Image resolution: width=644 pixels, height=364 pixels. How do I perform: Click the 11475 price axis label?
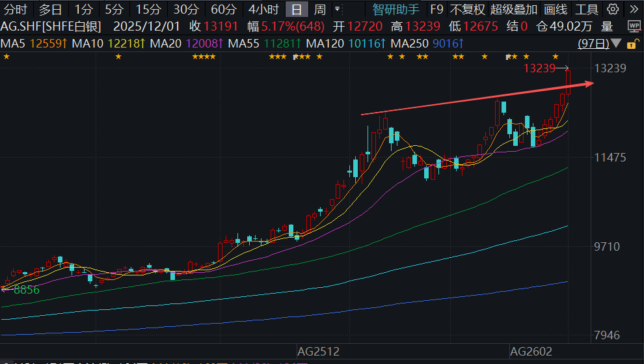coord(610,158)
